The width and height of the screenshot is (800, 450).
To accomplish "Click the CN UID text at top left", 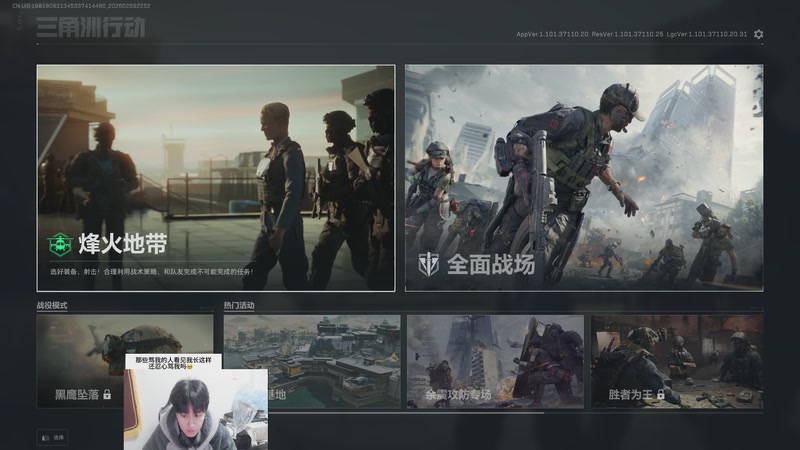I will click(82, 6).
